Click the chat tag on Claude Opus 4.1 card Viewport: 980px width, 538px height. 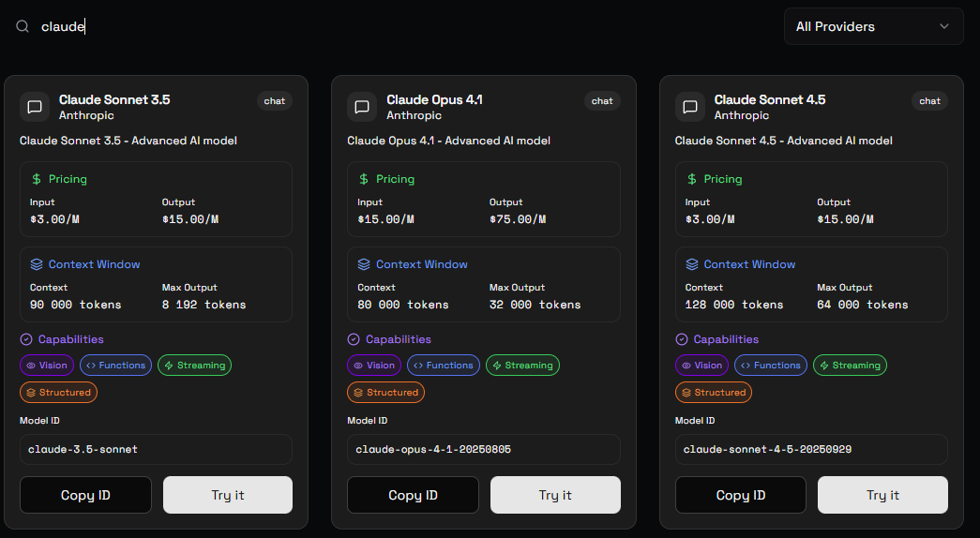602,101
